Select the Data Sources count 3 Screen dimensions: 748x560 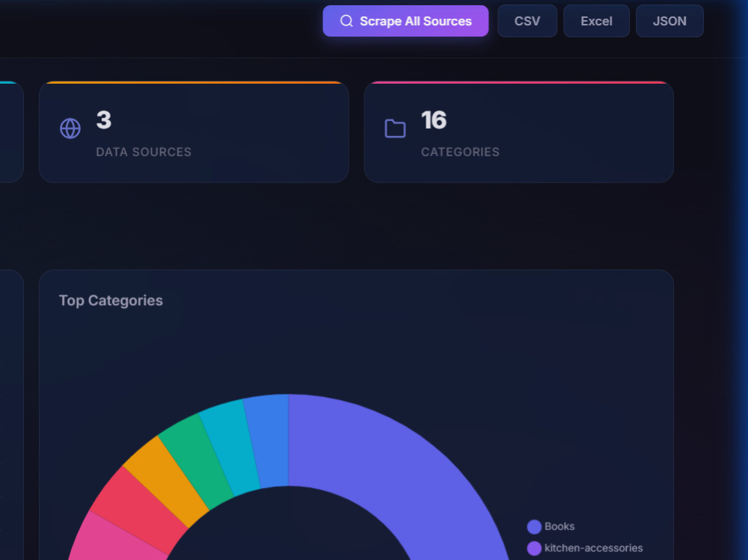[104, 120]
